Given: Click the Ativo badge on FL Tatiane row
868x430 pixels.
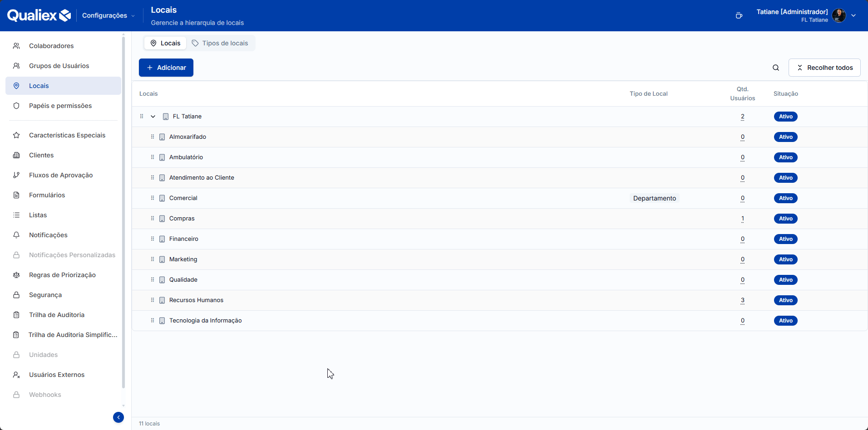Looking at the screenshot, I should tap(786, 117).
